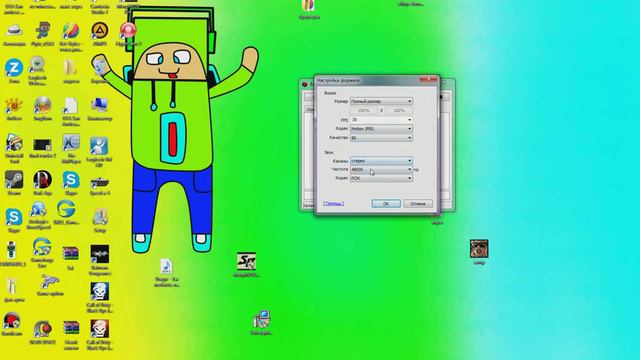The height and width of the screenshot is (360, 640).
Task: Open the yellow folder beside the webcam icon
Action: tap(71, 68)
